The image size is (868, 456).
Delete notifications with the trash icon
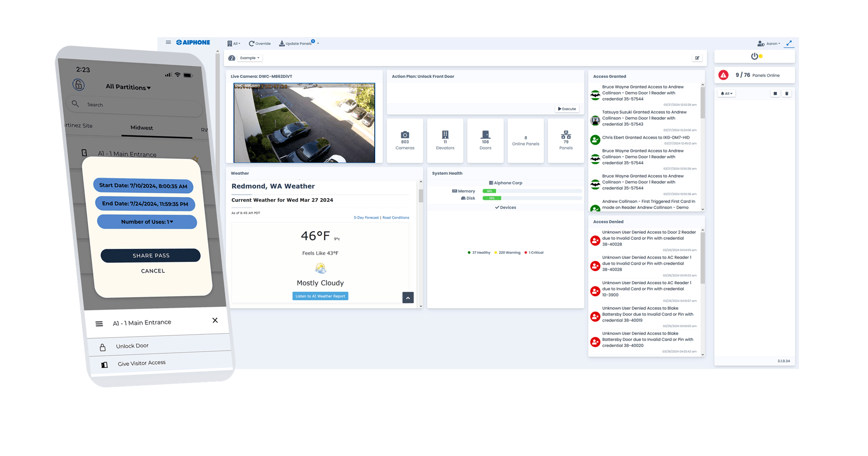(x=787, y=94)
